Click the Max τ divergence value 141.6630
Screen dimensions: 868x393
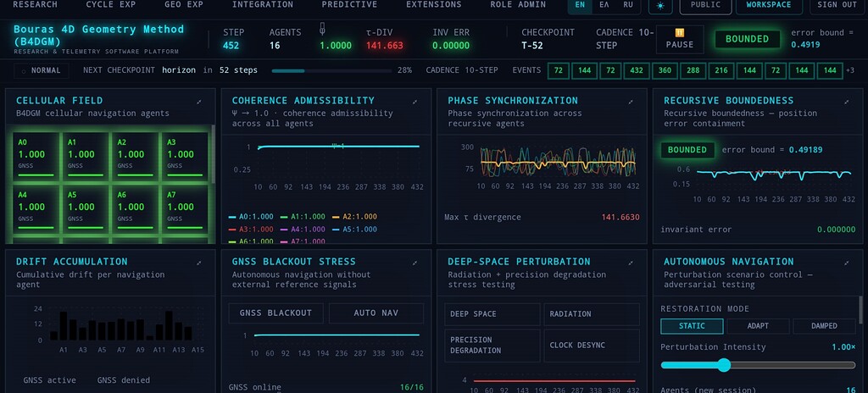(x=620, y=218)
